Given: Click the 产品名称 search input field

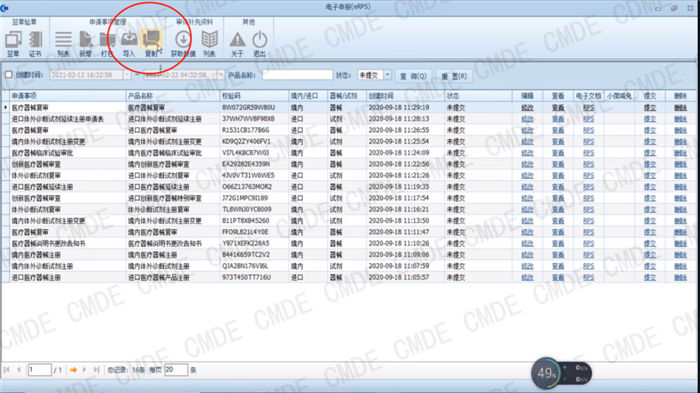Looking at the screenshot, I should [x=297, y=75].
